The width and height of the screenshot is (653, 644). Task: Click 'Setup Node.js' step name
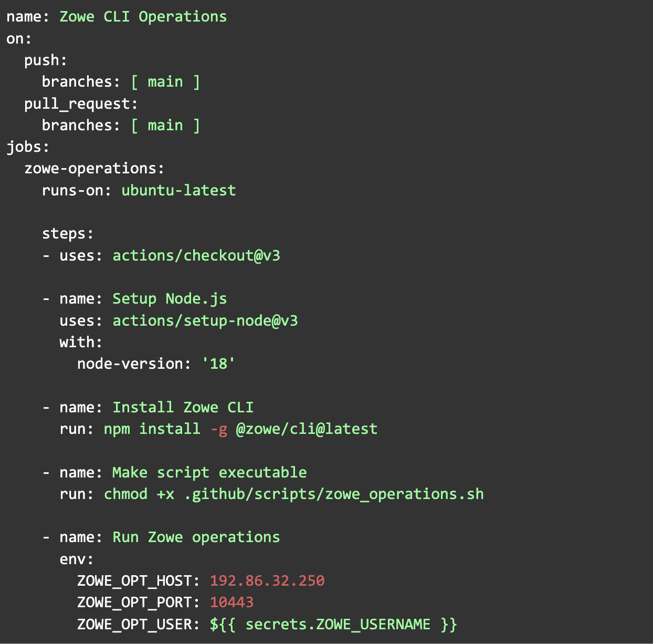[x=170, y=298]
